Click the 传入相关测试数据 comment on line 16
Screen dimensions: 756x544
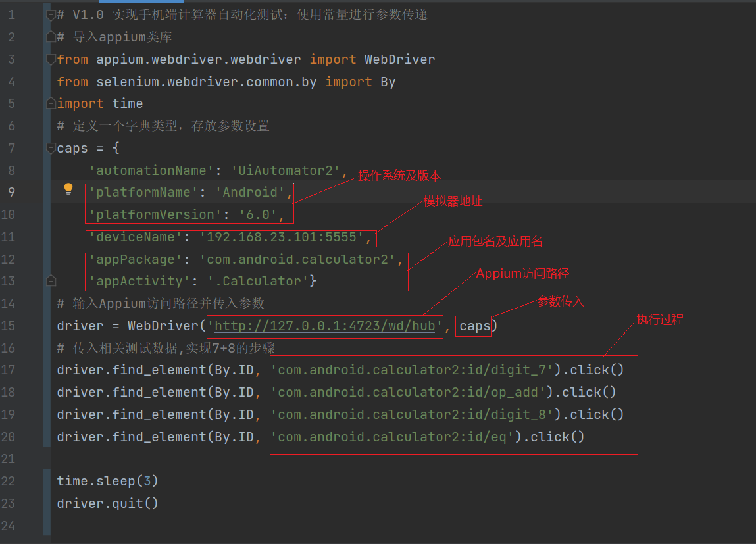click(166, 348)
